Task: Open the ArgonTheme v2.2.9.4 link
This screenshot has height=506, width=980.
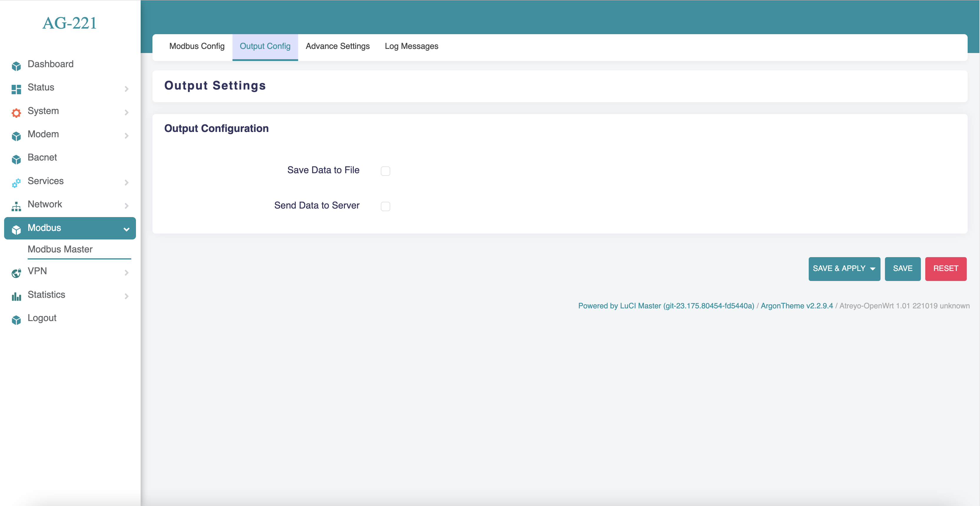Action: click(x=796, y=306)
